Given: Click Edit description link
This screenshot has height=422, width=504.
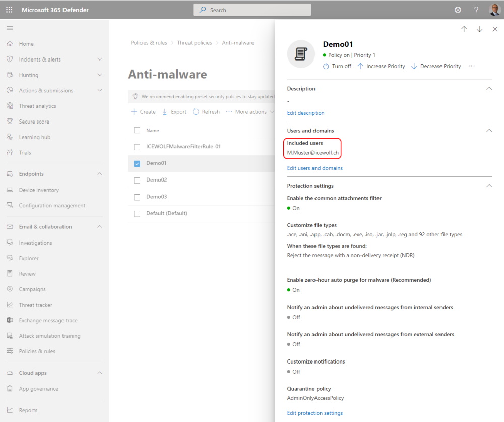Looking at the screenshot, I should pyautogui.click(x=306, y=113).
